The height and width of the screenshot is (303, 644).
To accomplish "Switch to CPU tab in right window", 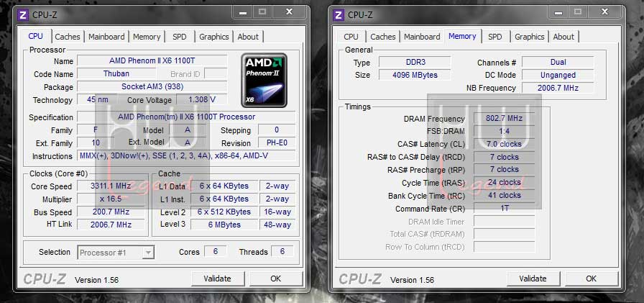I will pos(351,37).
